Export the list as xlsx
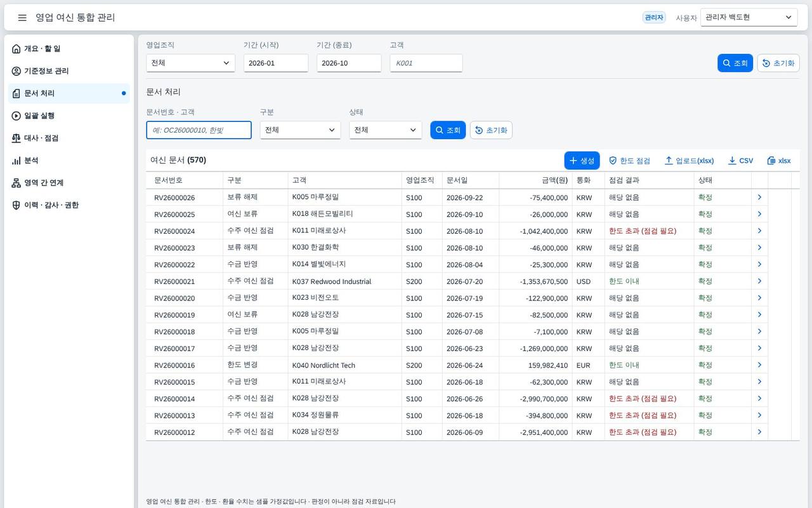 [779, 161]
